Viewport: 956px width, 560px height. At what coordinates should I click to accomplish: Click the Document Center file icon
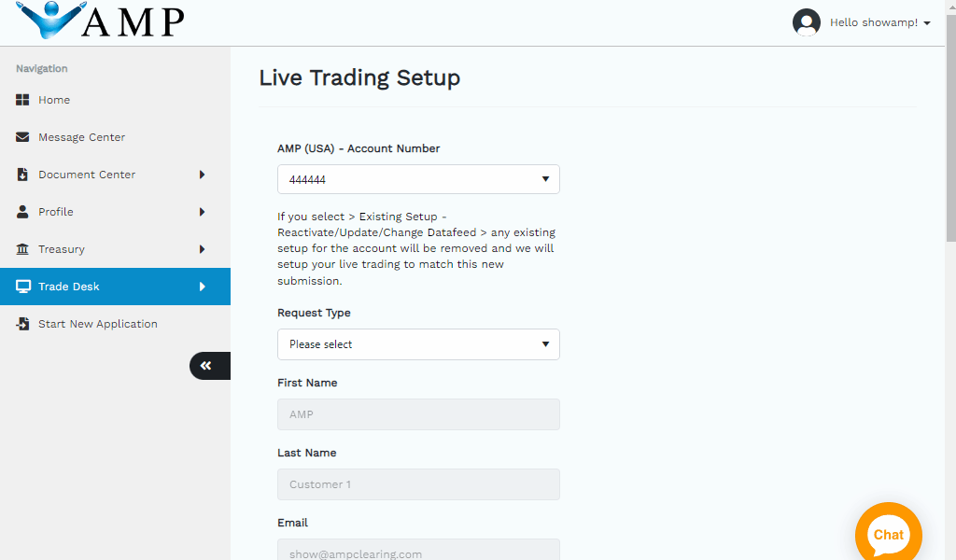click(23, 175)
